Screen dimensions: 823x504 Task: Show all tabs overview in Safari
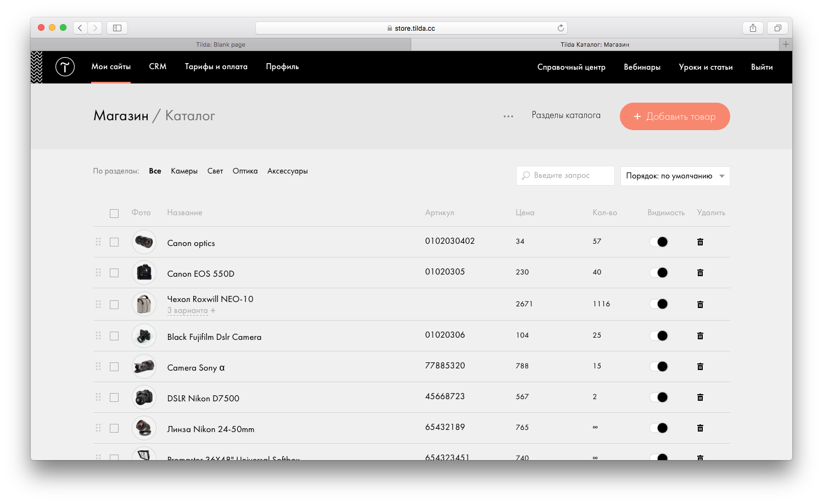coord(777,27)
